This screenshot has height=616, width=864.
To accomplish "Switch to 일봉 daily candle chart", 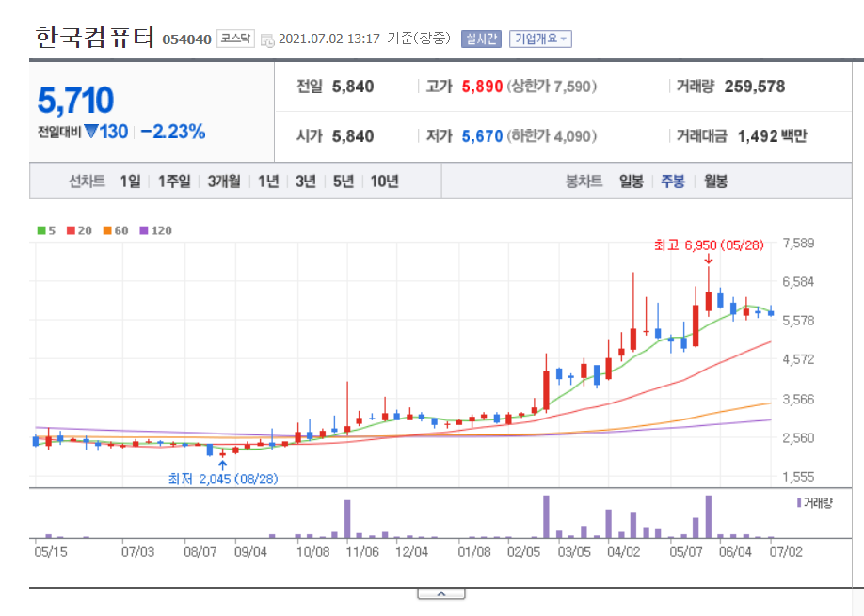I will (632, 182).
